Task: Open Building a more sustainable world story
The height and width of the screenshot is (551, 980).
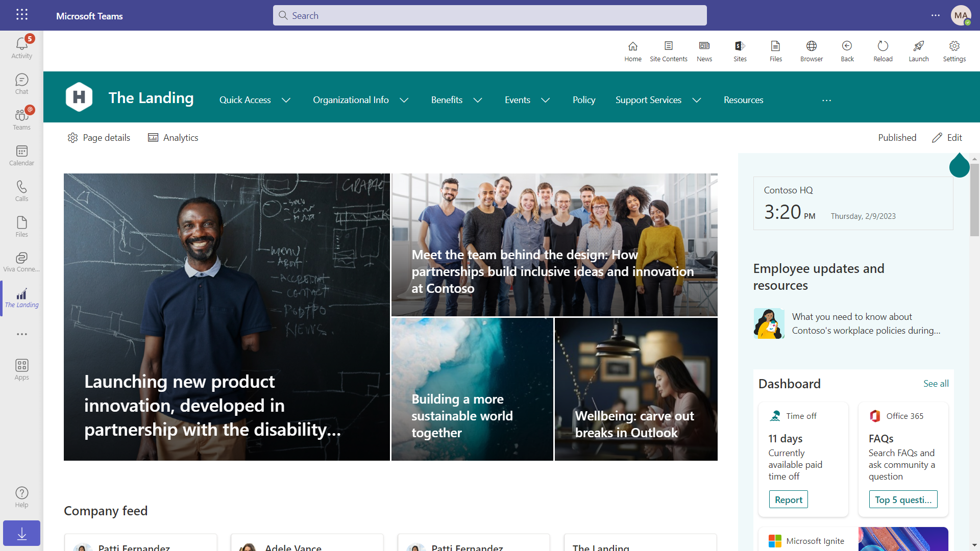Action: pyautogui.click(x=472, y=389)
